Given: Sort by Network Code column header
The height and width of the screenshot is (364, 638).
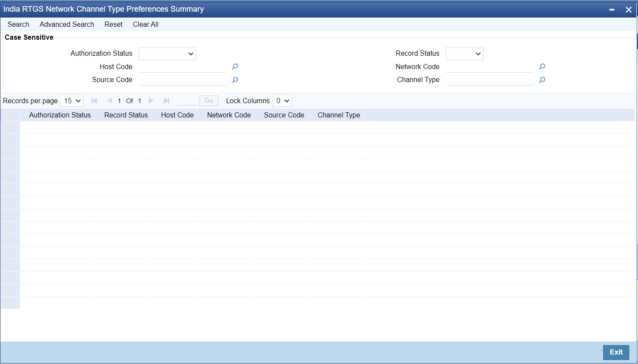Looking at the screenshot, I should (229, 115).
